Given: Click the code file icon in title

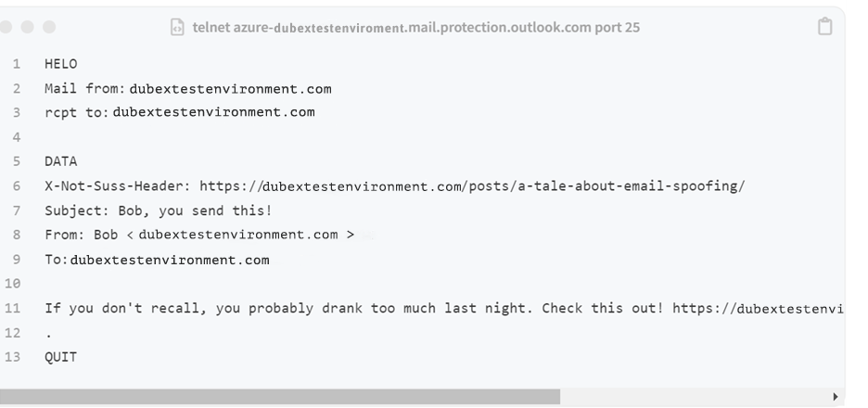Looking at the screenshot, I should click(x=177, y=27).
